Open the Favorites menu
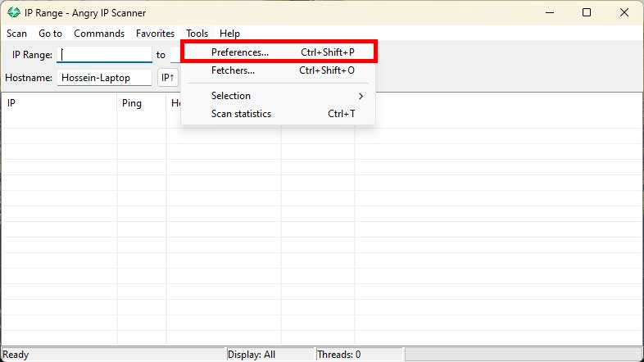Image resolution: width=644 pixels, height=362 pixels. [x=155, y=34]
